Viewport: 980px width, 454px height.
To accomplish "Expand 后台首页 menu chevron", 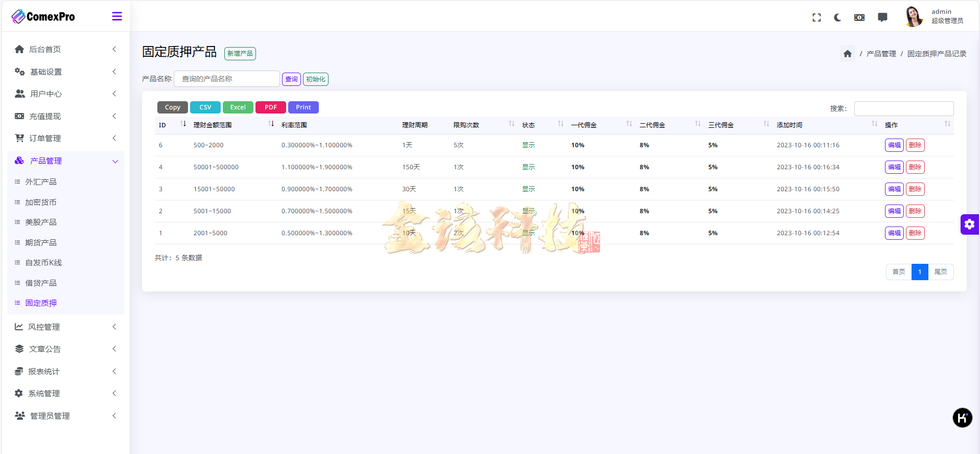I will click(114, 49).
